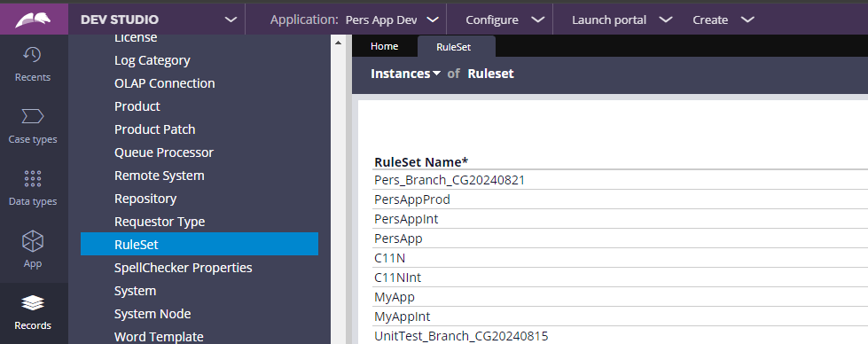Click the scroll up arrow of records list
This screenshot has width=868, height=344.
[339, 43]
